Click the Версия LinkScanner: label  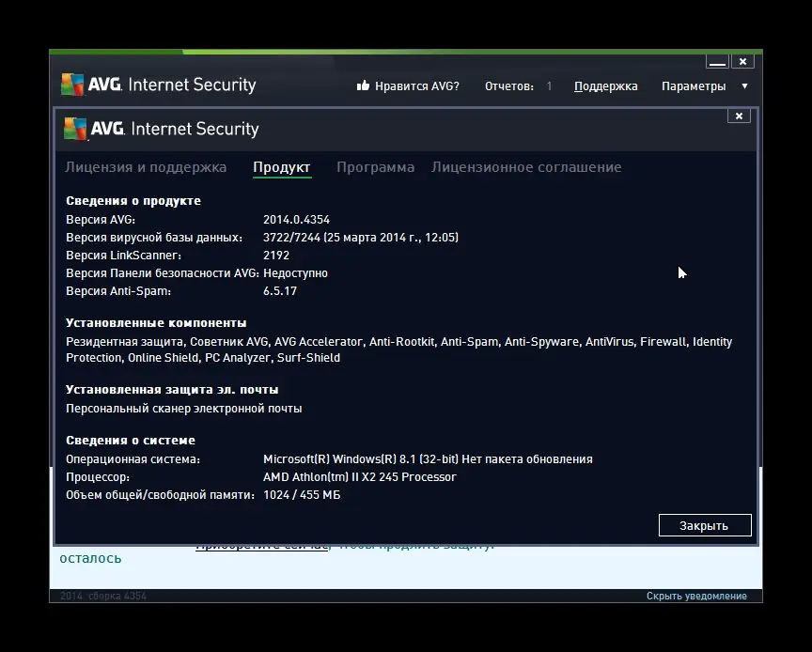click(123, 255)
